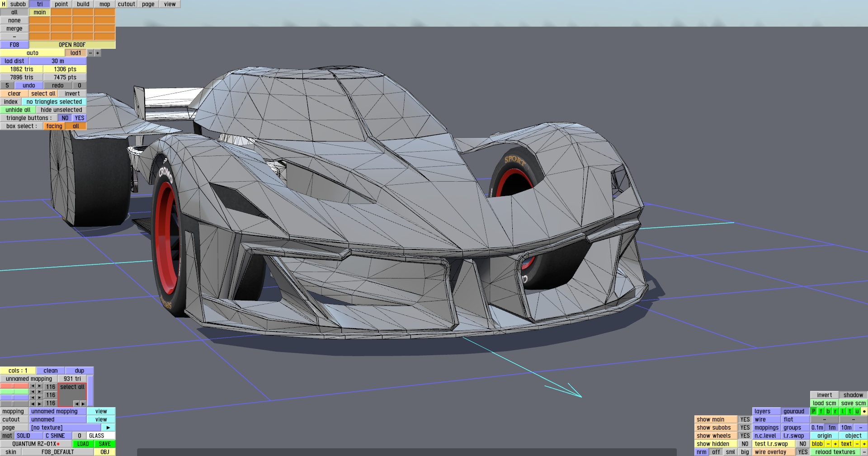This screenshot has width=868, height=456.
Task: Click the green LOAD button
Action: click(83, 444)
